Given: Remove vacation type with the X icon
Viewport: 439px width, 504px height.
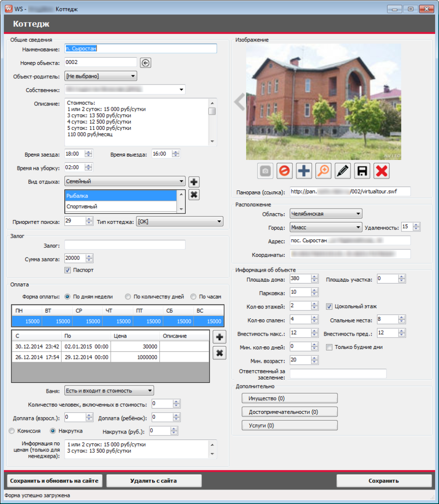Looking at the screenshot, I should coord(194,195).
